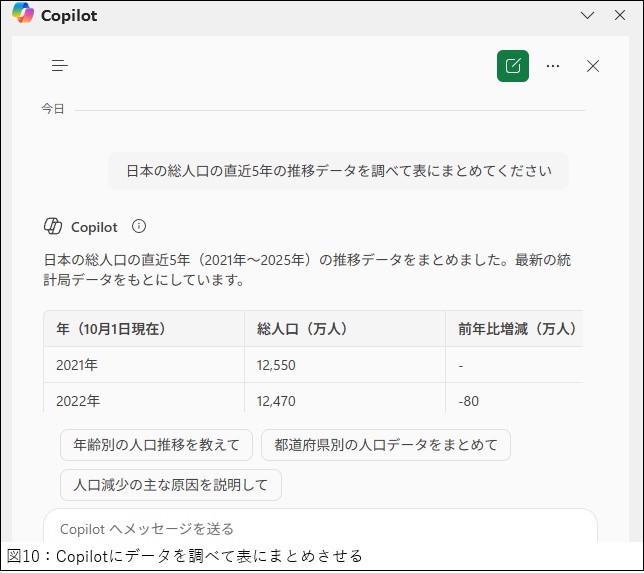The height and width of the screenshot is (573, 644).
Task: Click the 年（10月1日現在） column header
Action: click(x=112, y=329)
